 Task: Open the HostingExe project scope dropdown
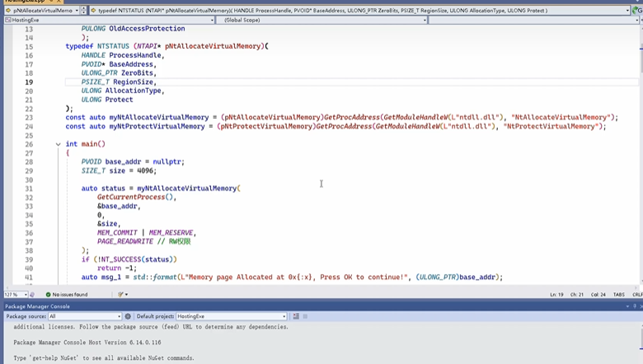(x=110, y=20)
